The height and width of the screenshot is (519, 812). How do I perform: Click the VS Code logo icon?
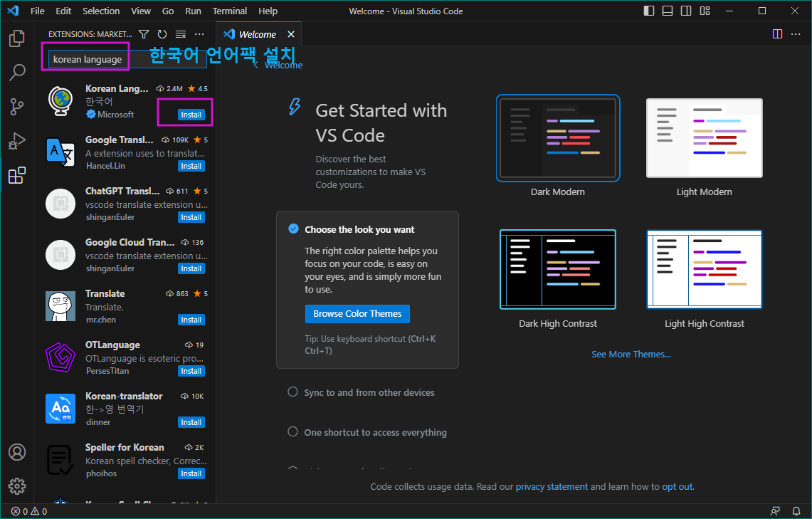13,11
